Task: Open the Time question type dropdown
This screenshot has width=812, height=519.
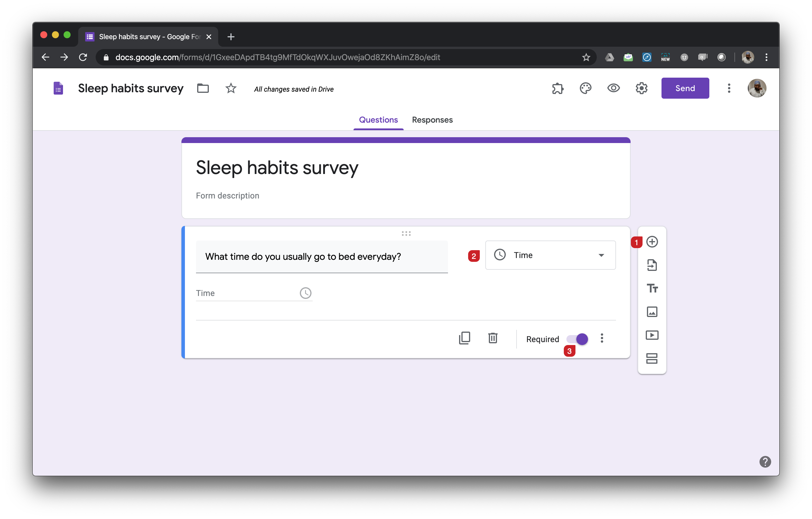Action: tap(550, 255)
